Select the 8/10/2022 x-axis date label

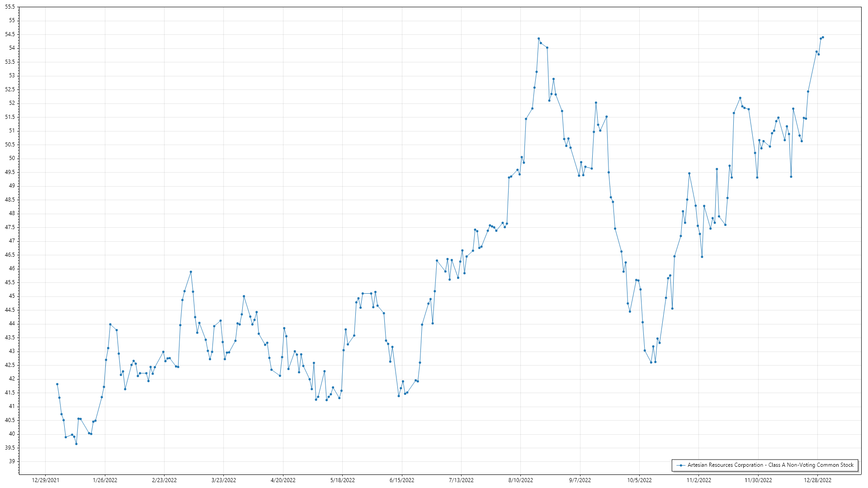pyautogui.click(x=520, y=480)
